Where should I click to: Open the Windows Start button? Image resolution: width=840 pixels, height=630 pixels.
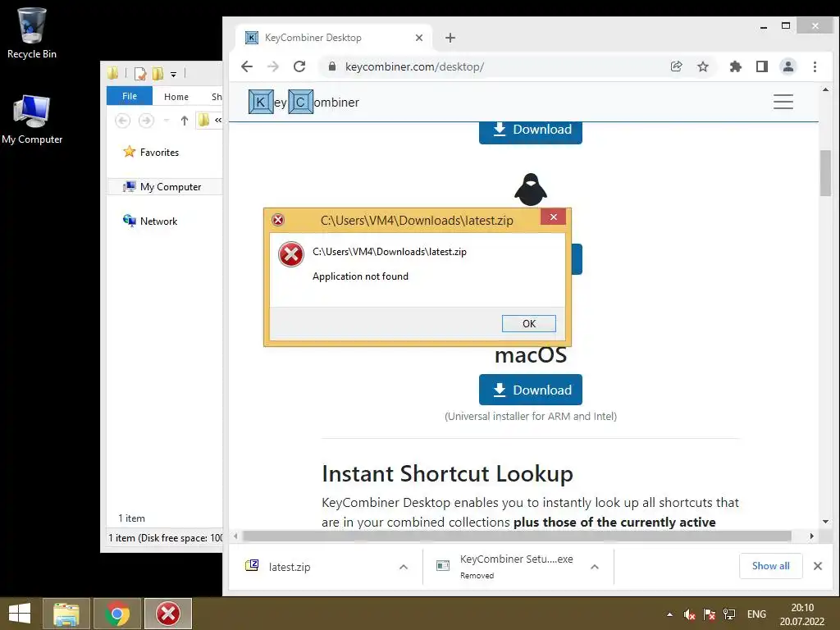tap(20, 614)
